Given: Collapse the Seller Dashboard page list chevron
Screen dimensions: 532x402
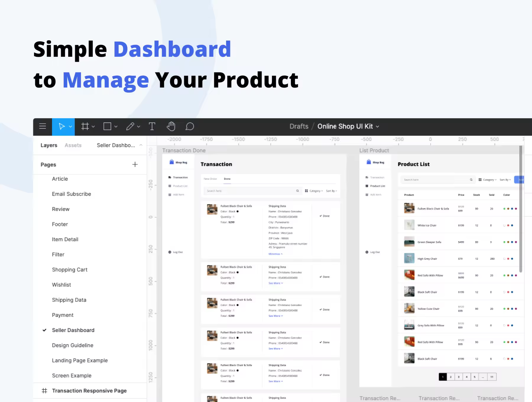Looking at the screenshot, I should click(x=141, y=145).
